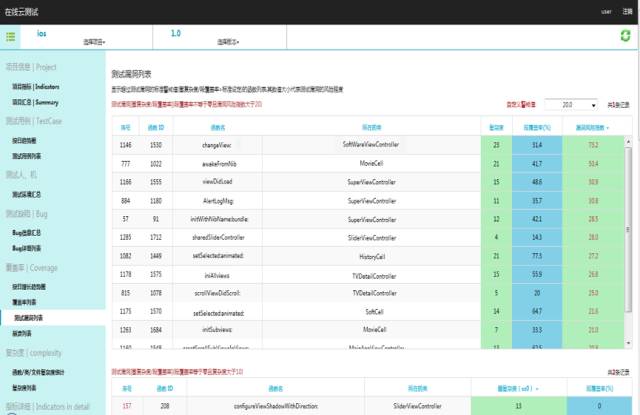640x415 pixels.
Task: Sort by the last column with arrow in upper table
Action: click(x=593, y=128)
